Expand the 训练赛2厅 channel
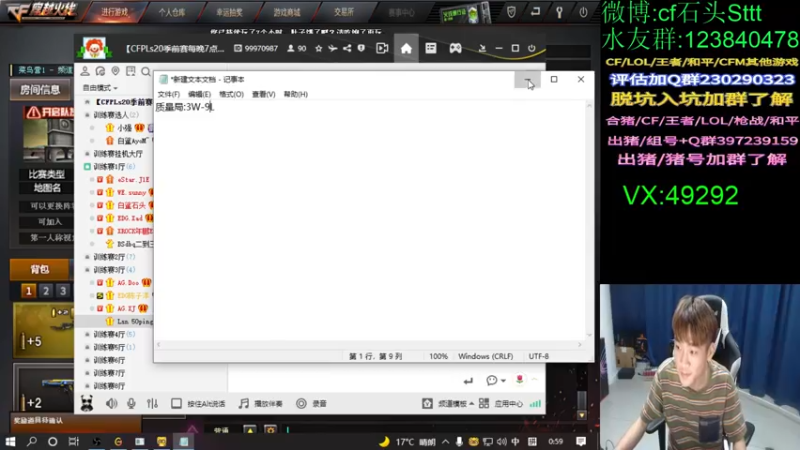 tap(87, 257)
